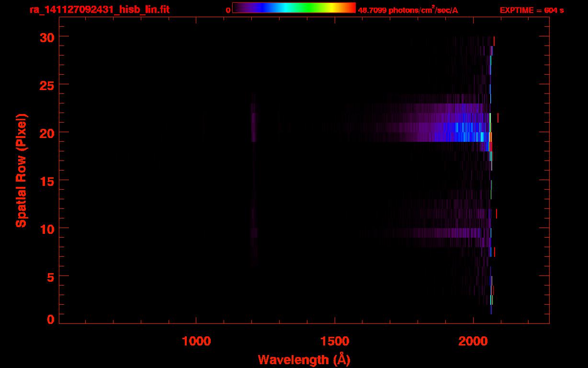Image resolution: width=588 pixels, height=368 pixels.
Task: Click the rainbow color scale bar
Action: [x=294, y=8]
